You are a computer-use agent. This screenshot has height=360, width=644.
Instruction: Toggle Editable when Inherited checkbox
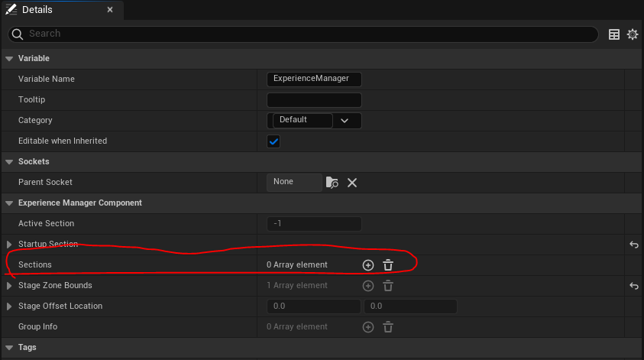pos(273,141)
